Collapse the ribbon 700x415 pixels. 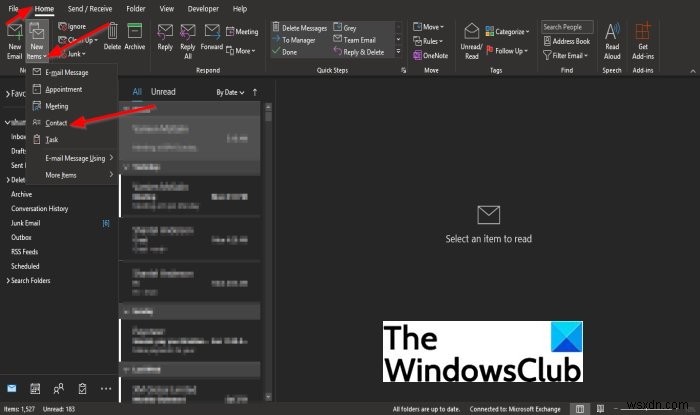pos(693,71)
